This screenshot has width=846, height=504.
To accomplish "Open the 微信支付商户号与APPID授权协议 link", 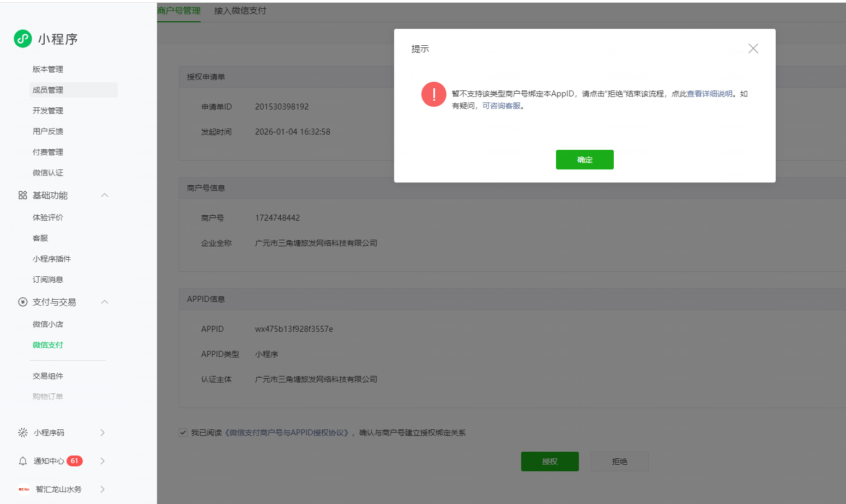I will click(287, 433).
